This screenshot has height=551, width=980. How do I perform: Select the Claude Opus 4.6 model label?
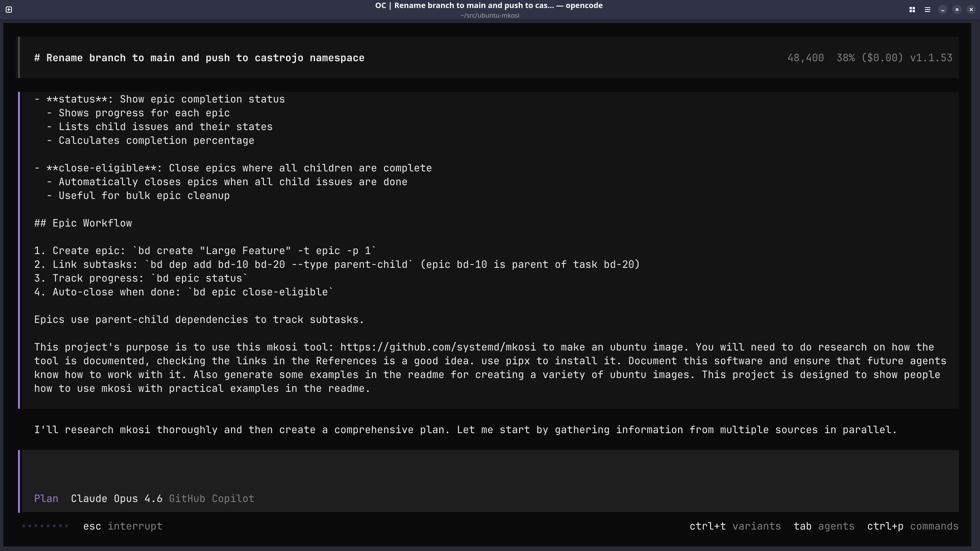(116, 499)
